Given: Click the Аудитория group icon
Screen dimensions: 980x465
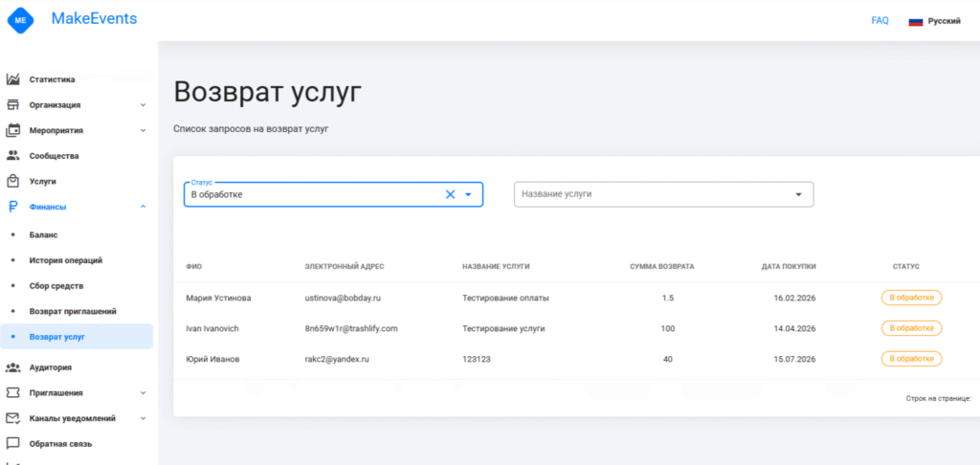Looking at the screenshot, I should point(13,367).
